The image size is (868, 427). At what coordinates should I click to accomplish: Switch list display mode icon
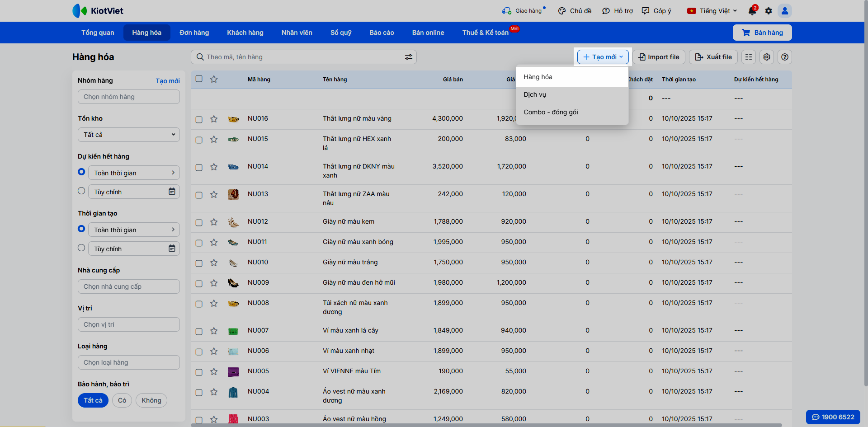point(749,57)
